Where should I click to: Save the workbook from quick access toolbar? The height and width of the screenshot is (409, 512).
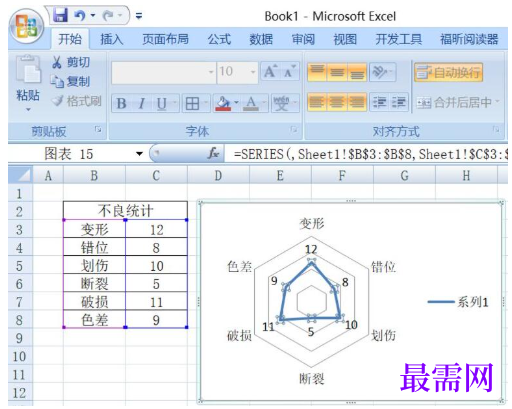(x=60, y=15)
